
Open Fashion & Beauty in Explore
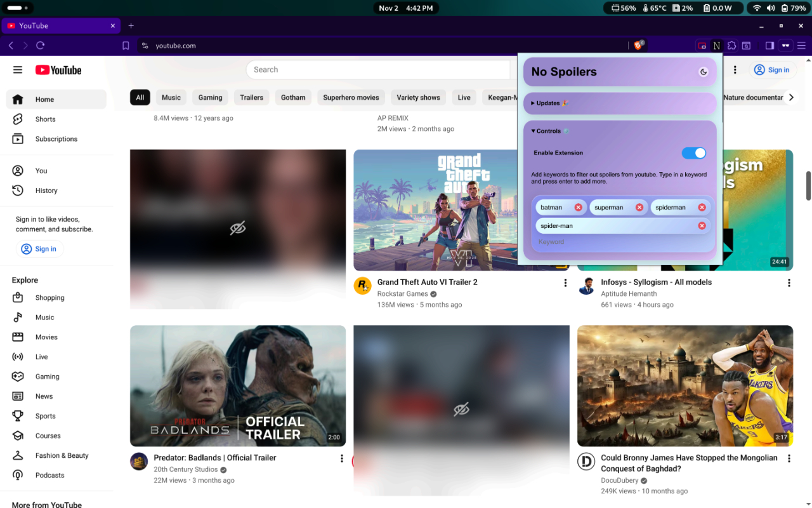coord(56,455)
